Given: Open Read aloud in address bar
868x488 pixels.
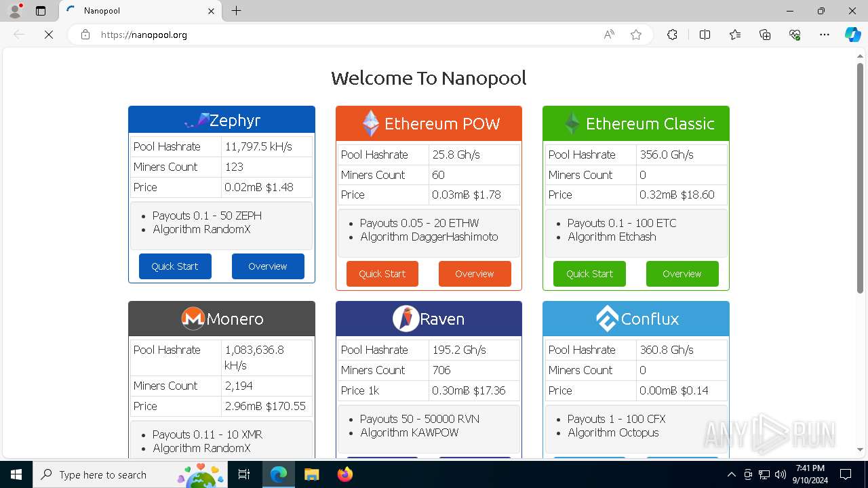Looking at the screenshot, I should pos(609,35).
